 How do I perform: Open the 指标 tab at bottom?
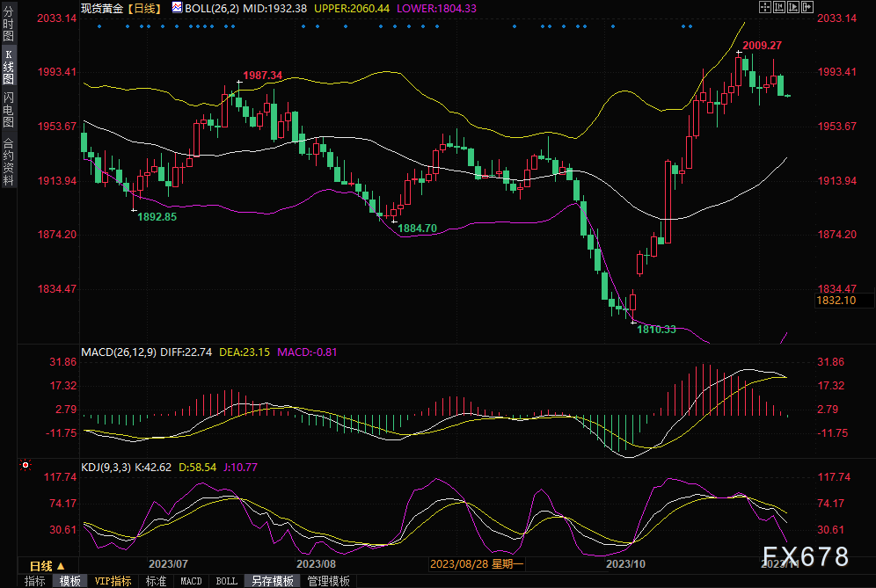coord(35,581)
